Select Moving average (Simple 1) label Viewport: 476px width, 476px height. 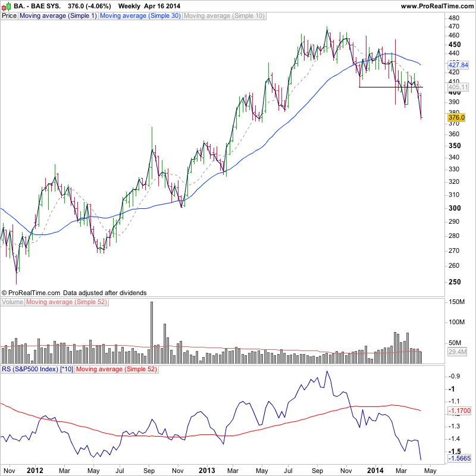(58, 16)
